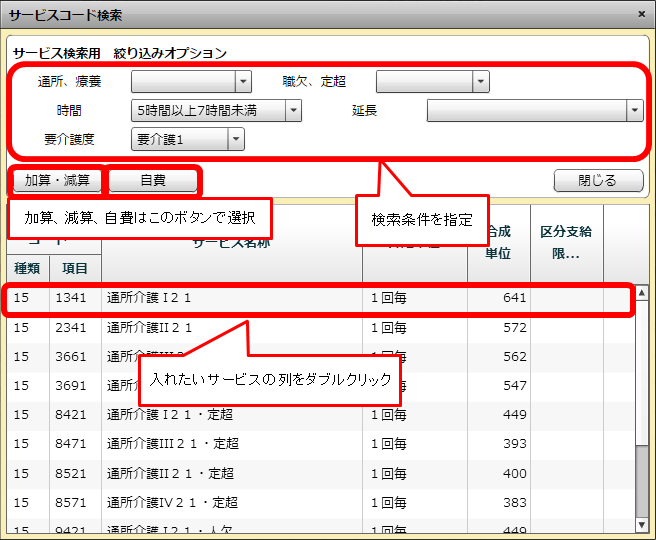Select row 通所介護II 2 1 with code 2341
This screenshot has width=656, height=540.
300,327
